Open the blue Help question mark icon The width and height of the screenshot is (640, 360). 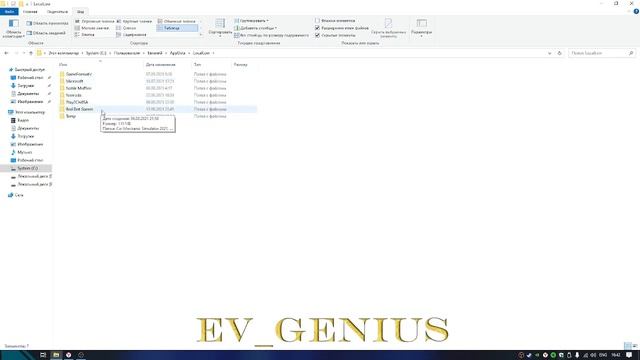(636, 11)
